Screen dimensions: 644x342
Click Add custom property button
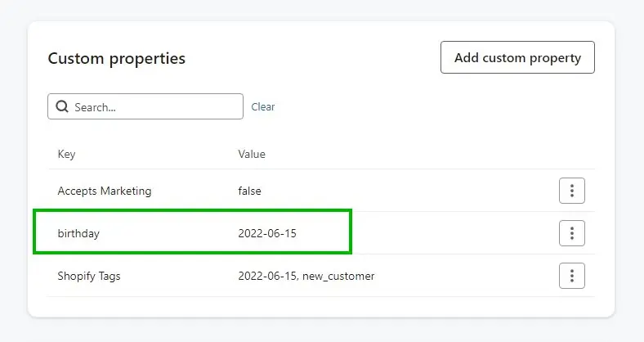[517, 57]
